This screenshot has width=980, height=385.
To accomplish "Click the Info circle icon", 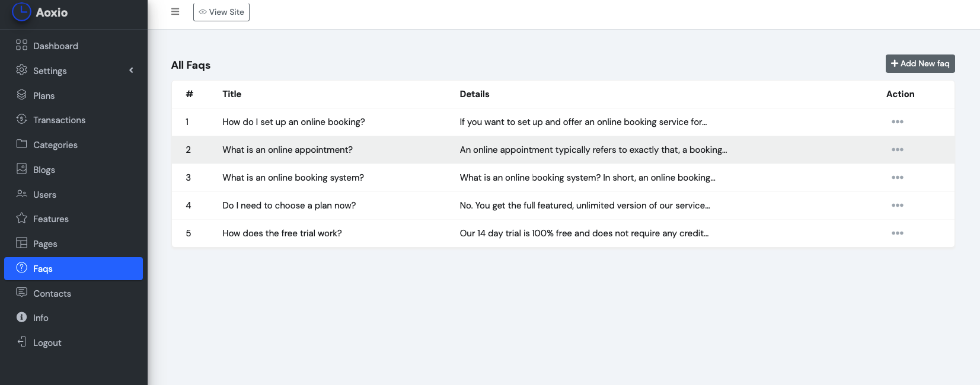I will (x=22, y=317).
